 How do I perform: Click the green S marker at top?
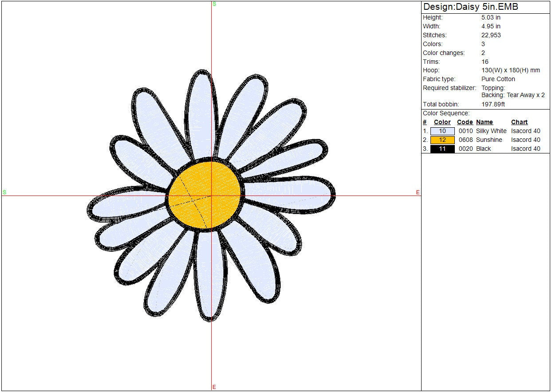(x=214, y=4)
